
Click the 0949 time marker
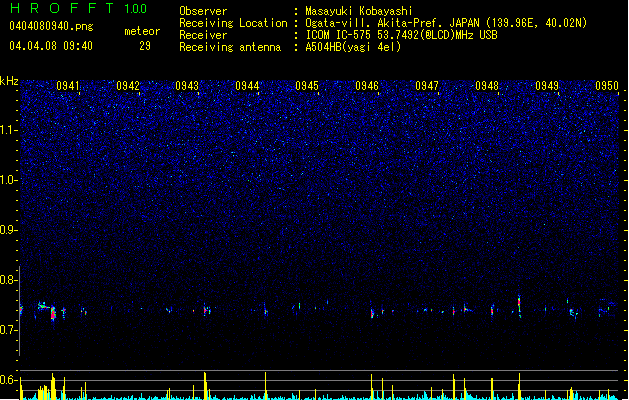(547, 86)
